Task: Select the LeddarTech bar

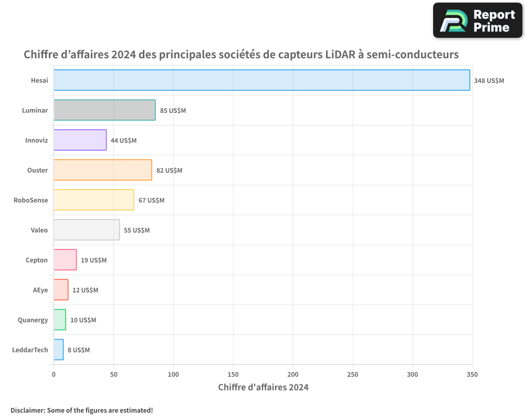Action: point(58,350)
